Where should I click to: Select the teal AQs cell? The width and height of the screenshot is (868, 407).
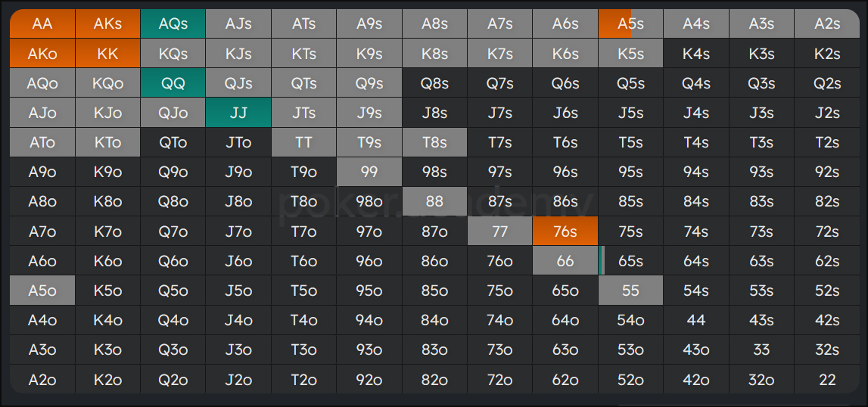[173, 23]
